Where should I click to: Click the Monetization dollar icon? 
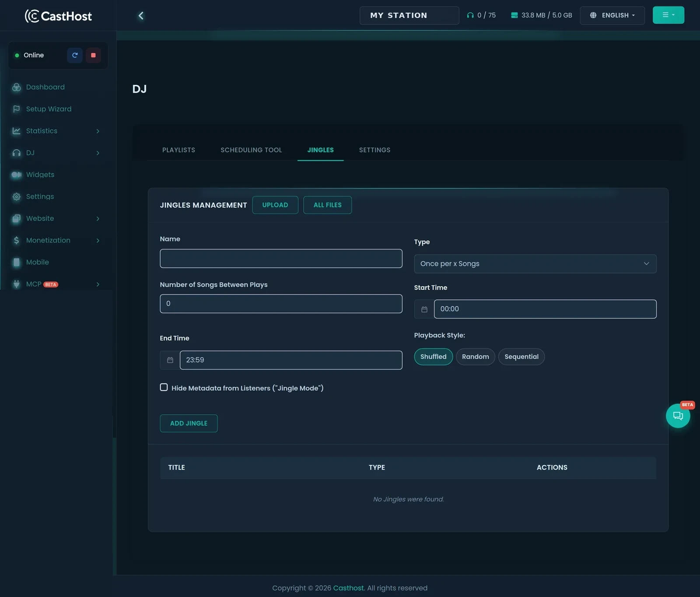pos(17,240)
